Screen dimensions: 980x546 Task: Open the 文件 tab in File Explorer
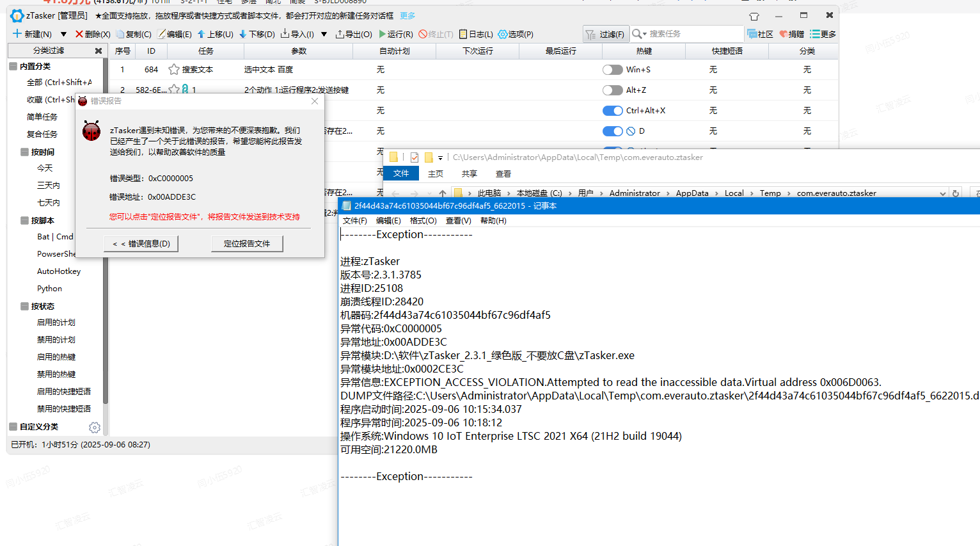401,173
